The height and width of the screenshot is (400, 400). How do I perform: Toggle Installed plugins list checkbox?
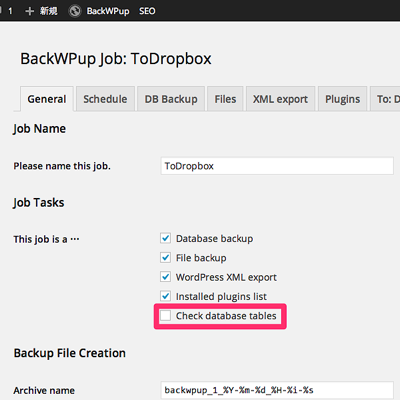pyautogui.click(x=165, y=296)
